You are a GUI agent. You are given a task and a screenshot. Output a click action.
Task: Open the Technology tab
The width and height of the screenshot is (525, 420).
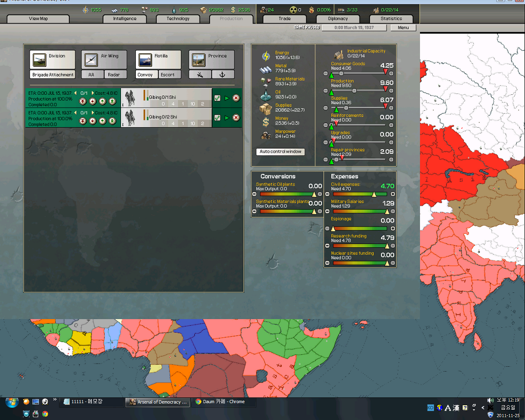coord(178,19)
